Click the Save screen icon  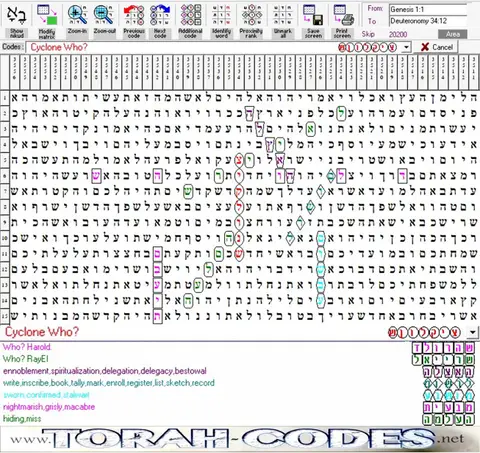click(x=313, y=15)
